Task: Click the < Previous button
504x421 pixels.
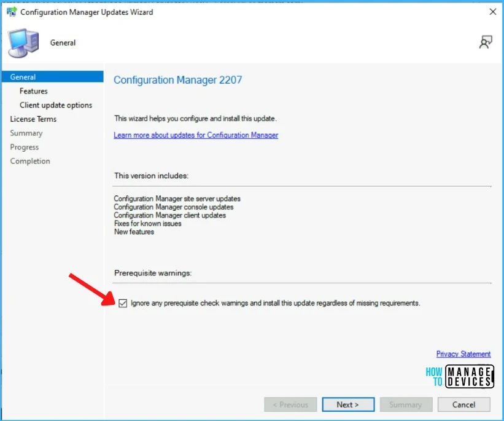Action: pos(290,404)
